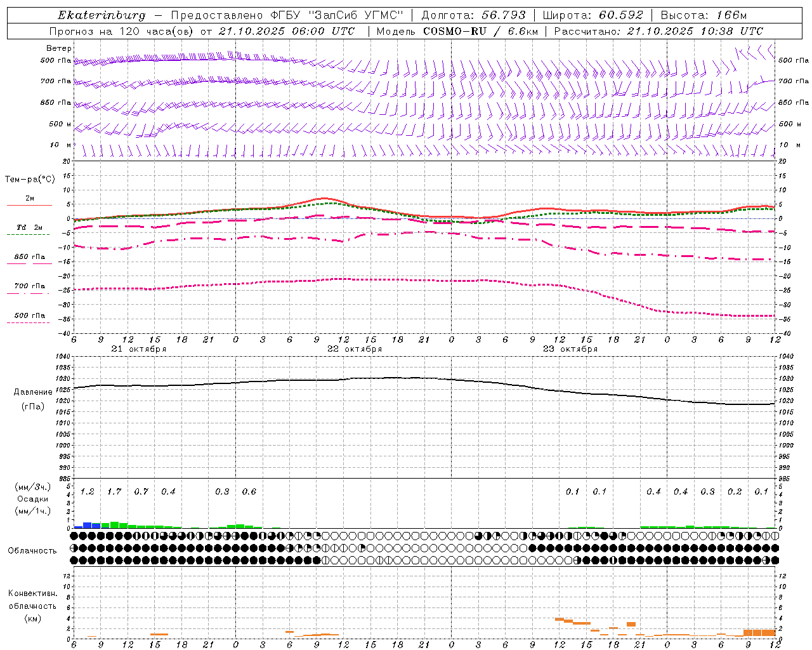The height and width of the screenshot is (650, 812).
Task: Click the right '850 гПа' wind level label
Action: [x=794, y=102]
